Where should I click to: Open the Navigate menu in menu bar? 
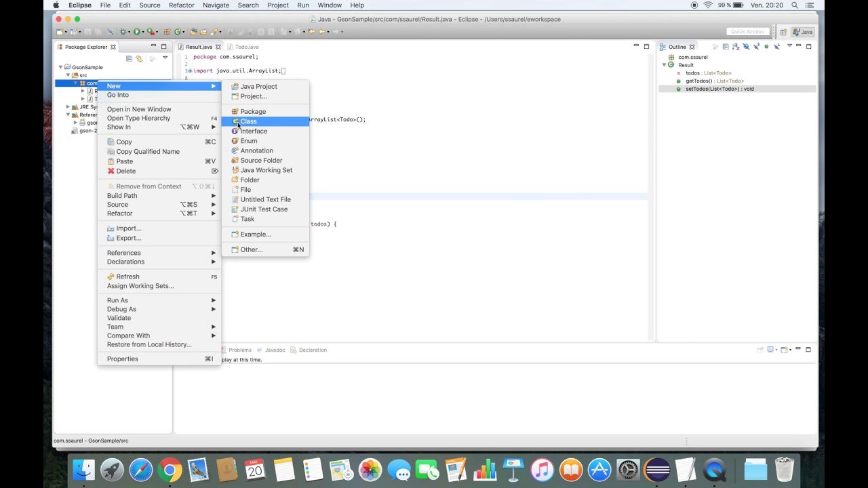coord(216,5)
